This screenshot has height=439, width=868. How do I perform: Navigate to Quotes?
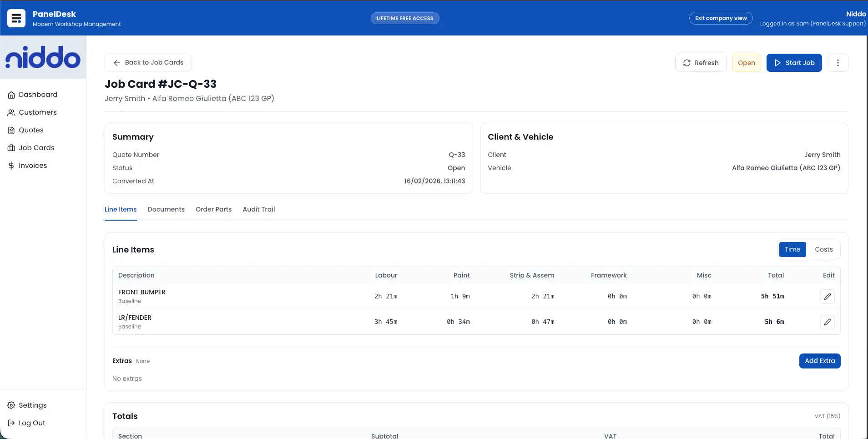coord(31,130)
